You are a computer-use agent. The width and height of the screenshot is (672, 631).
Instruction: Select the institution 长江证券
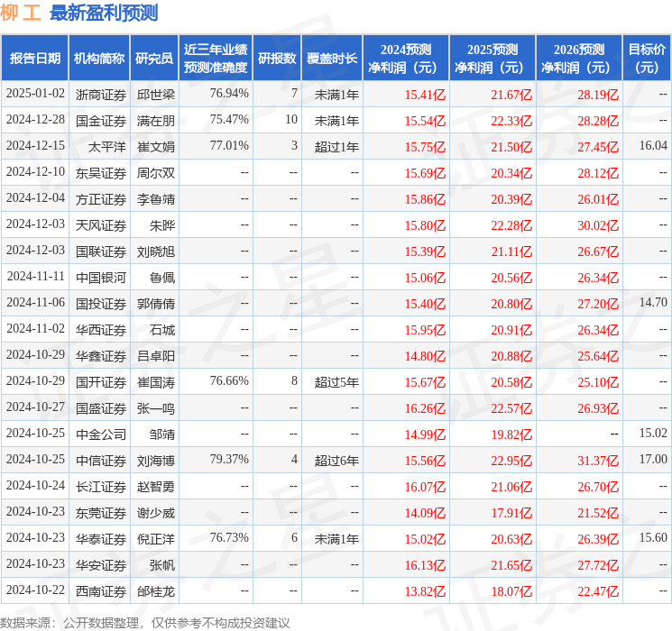point(101,487)
